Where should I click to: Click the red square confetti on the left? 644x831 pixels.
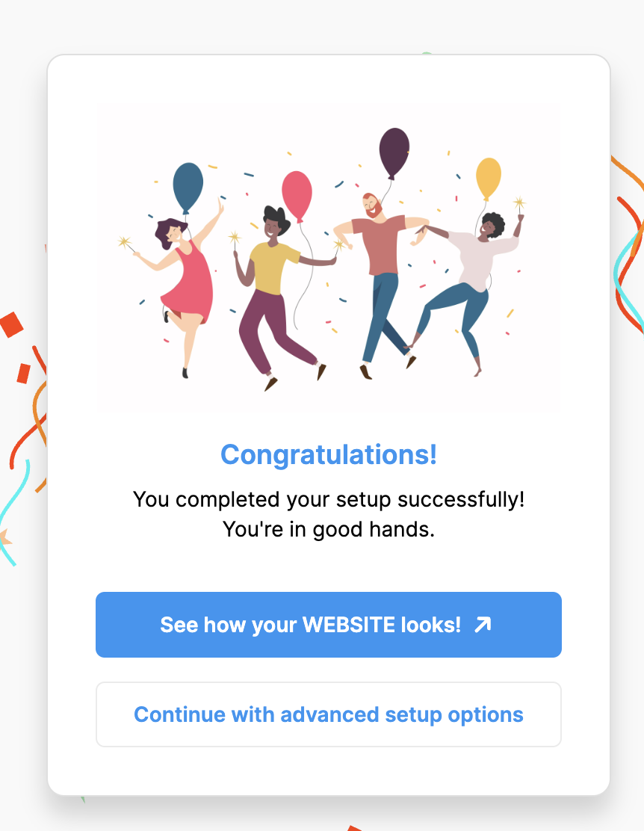pyautogui.click(x=12, y=324)
